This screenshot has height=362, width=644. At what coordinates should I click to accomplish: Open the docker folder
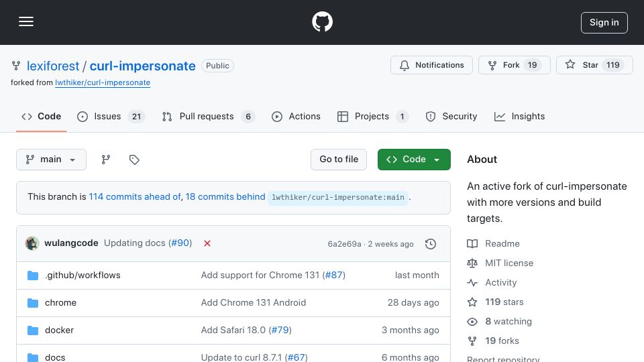tap(59, 330)
